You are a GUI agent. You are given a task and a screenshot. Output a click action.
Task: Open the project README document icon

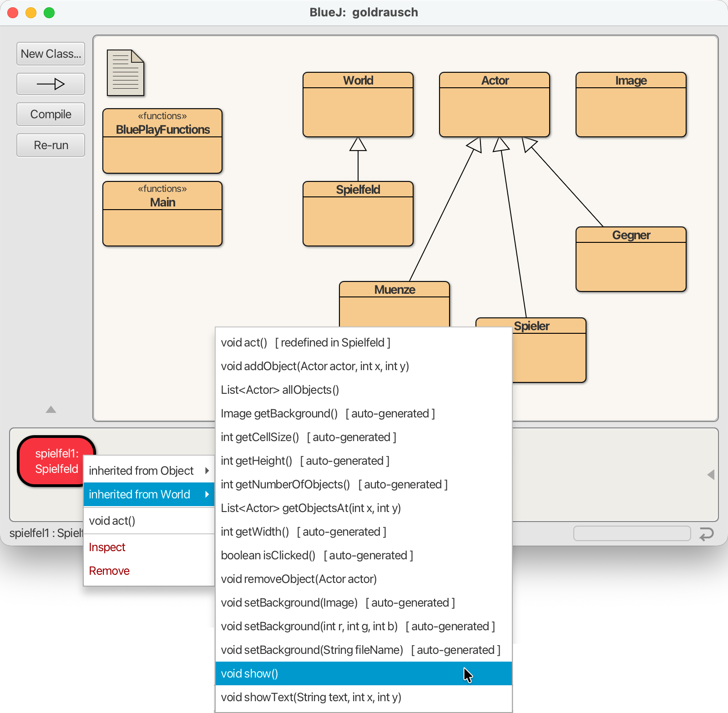tap(126, 73)
